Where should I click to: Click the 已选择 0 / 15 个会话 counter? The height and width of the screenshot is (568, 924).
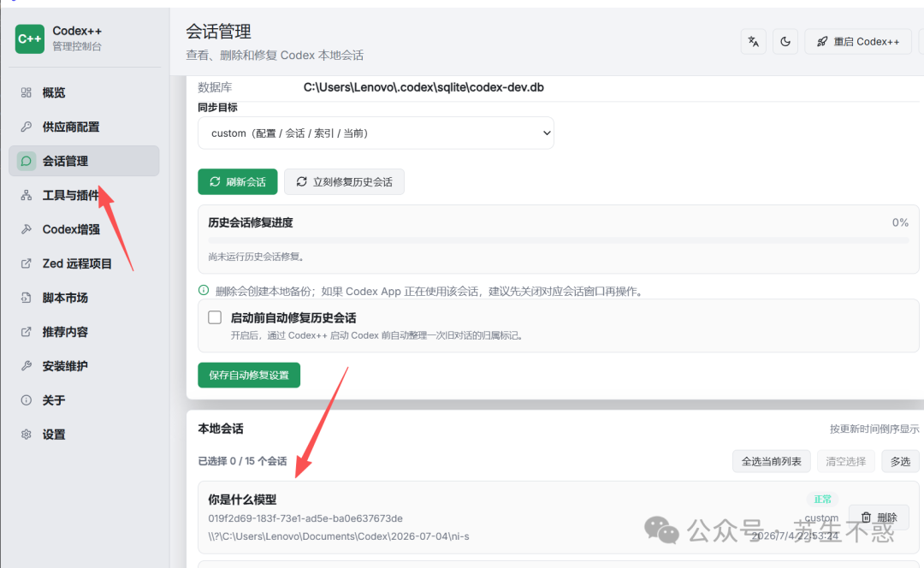pyautogui.click(x=242, y=461)
